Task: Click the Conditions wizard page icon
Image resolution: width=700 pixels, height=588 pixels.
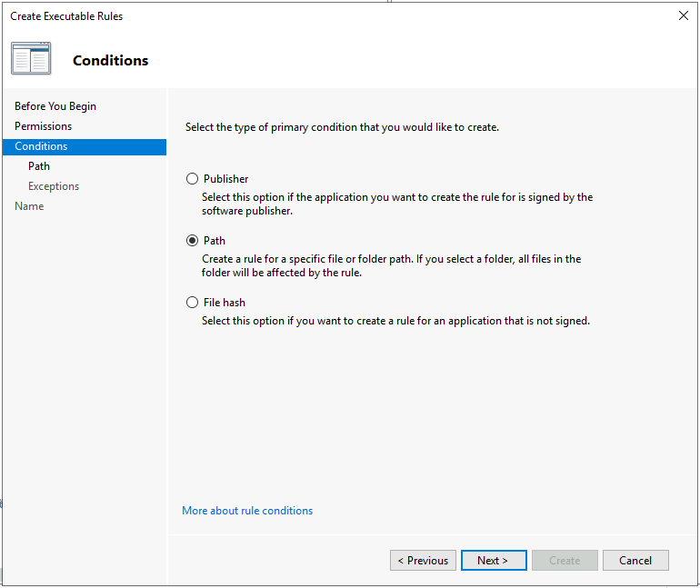Action: (x=31, y=58)
